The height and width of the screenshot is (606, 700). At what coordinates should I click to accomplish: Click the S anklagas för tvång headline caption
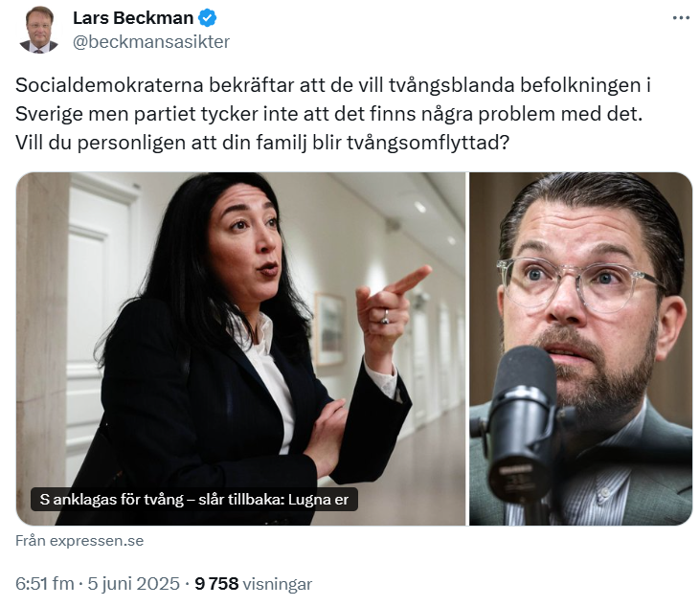[193, 500]
